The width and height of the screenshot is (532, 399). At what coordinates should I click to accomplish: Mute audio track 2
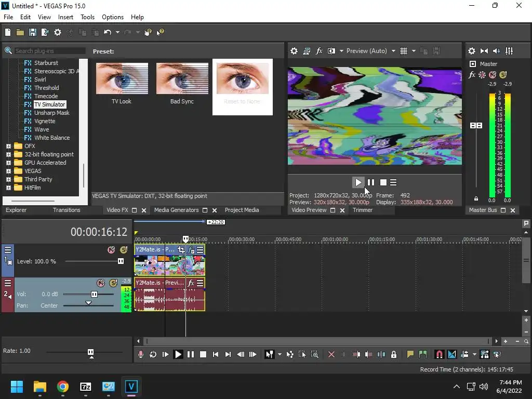[101, 283]
